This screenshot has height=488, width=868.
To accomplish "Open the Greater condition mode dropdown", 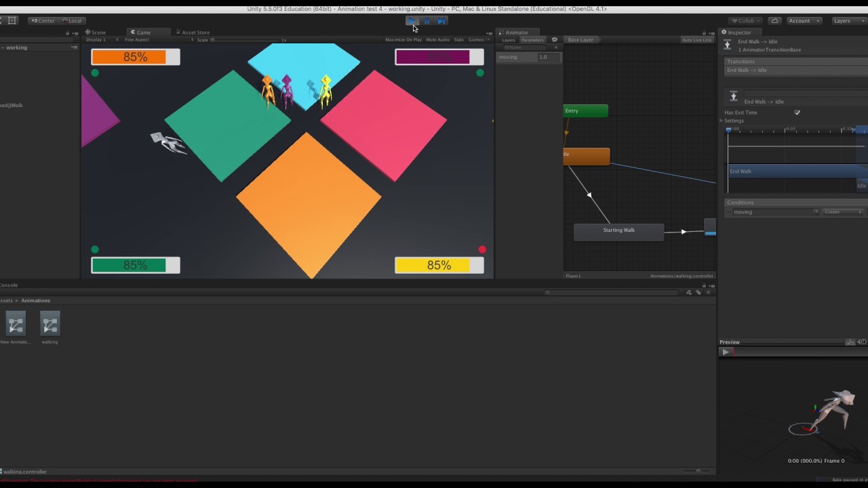I will click(843, 212).
